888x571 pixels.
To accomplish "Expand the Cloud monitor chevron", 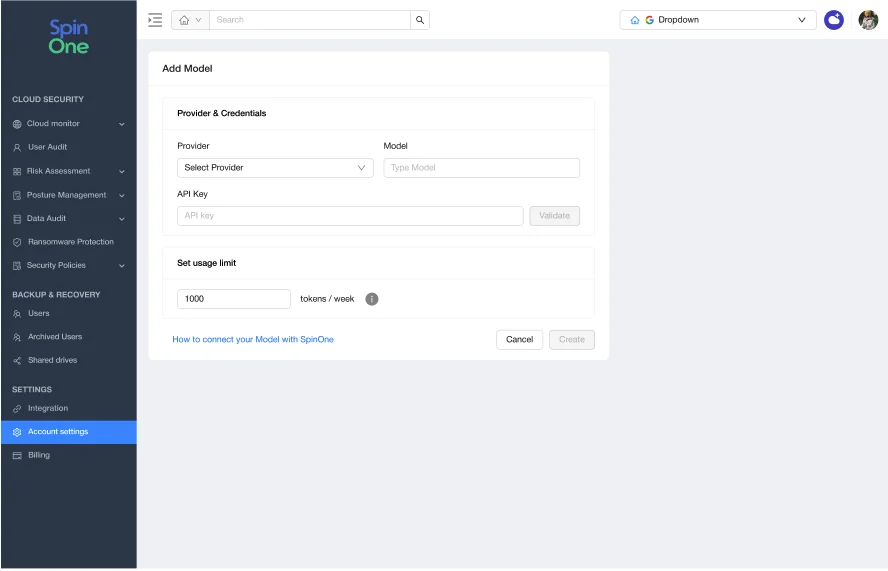I will 122,124.
